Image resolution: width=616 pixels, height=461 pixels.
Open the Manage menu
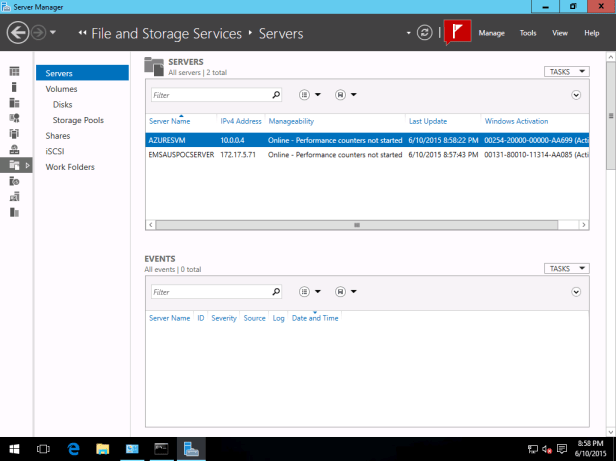point(491,33)
